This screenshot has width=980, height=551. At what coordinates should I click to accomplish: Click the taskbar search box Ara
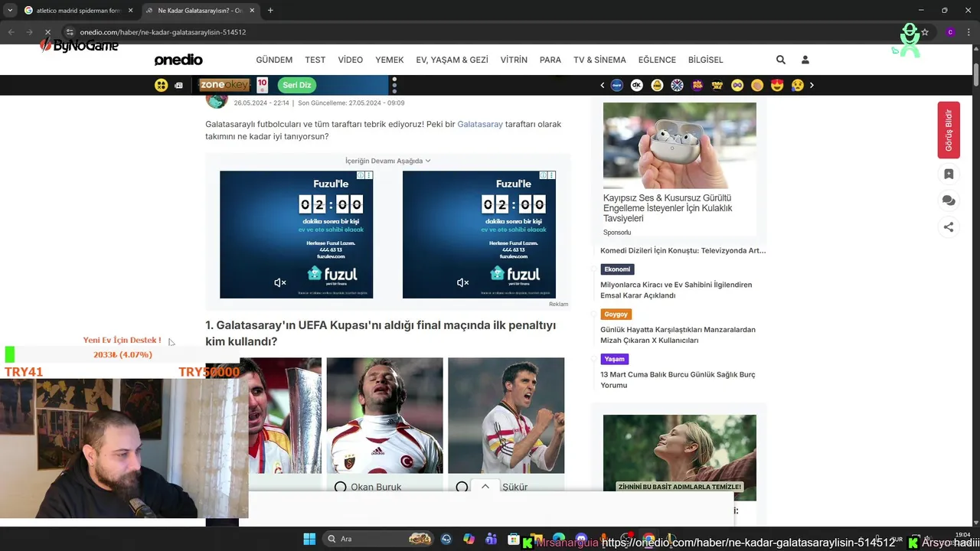click(378, 539)
